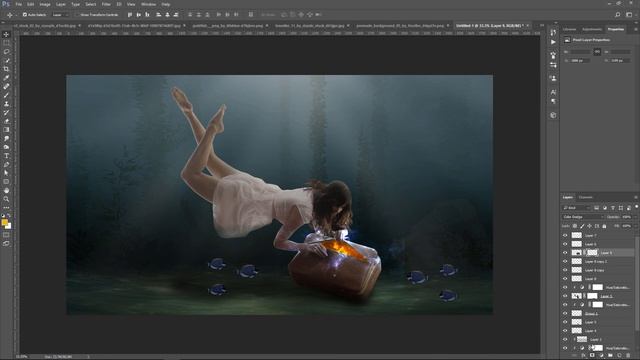
Task: Toggle visibility of Layer 8 copy 2
Action: click(565, 261)
